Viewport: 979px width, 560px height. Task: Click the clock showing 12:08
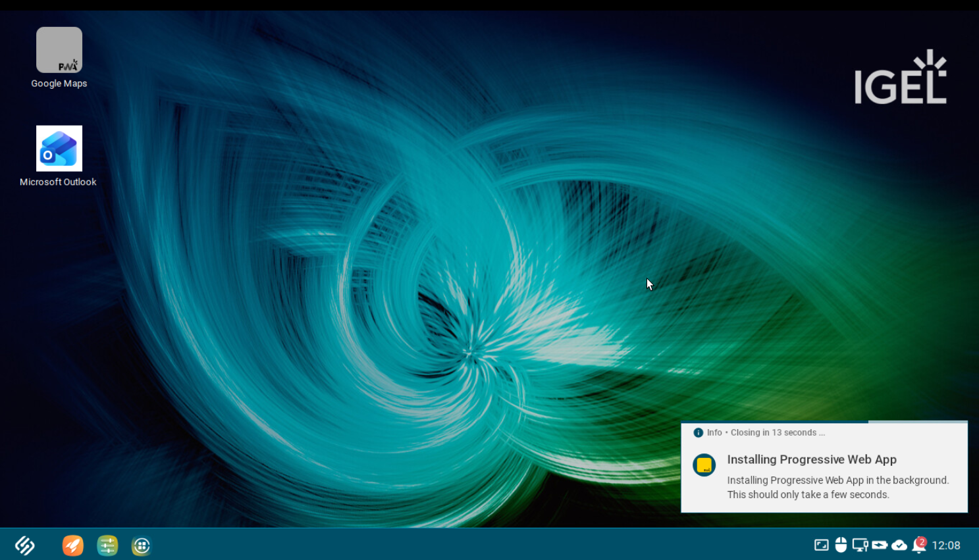(x=946, y=545)
